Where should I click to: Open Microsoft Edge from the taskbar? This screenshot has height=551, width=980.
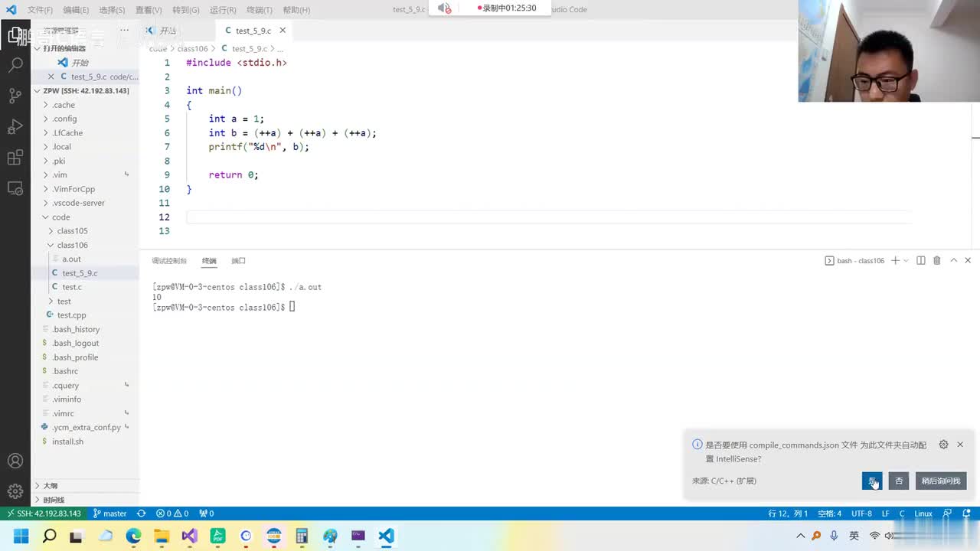coord(133,536)
